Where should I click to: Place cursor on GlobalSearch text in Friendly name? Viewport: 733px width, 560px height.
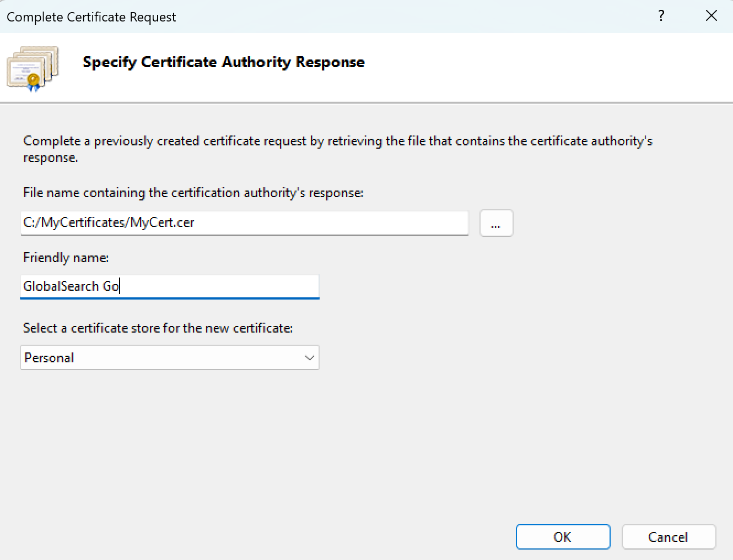(x=61, y=286)
